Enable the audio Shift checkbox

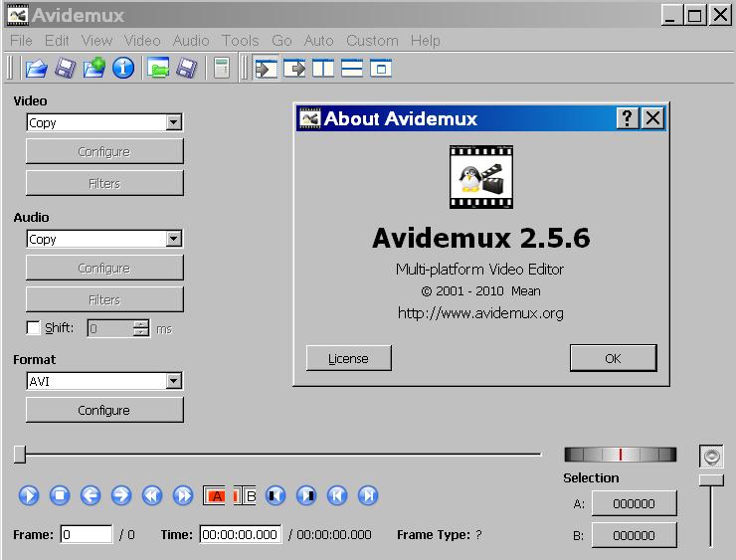click(x=34, y=327)
